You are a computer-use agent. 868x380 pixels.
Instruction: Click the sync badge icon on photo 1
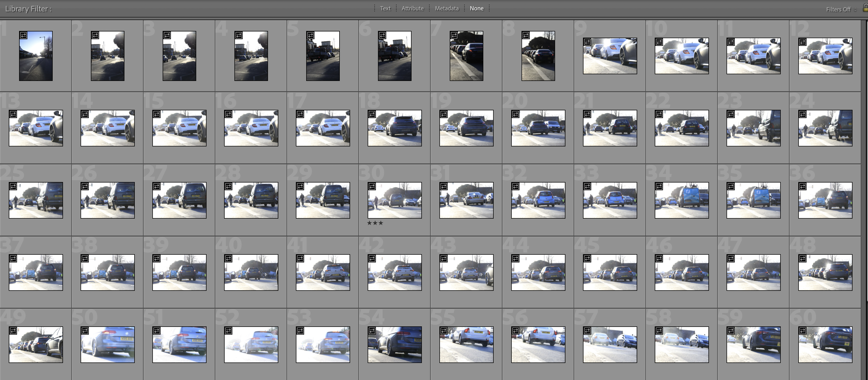click(x=23, y=35)
